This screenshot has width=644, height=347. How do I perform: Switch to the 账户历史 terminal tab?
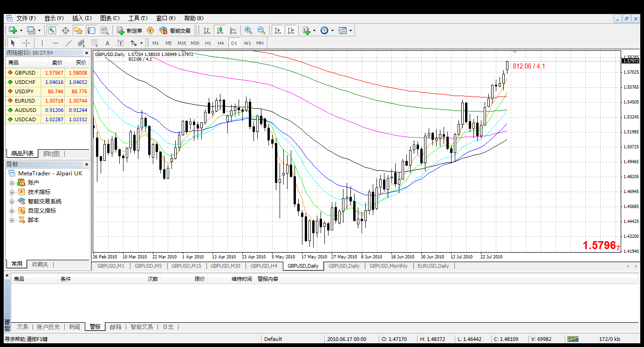coord(48,327)
